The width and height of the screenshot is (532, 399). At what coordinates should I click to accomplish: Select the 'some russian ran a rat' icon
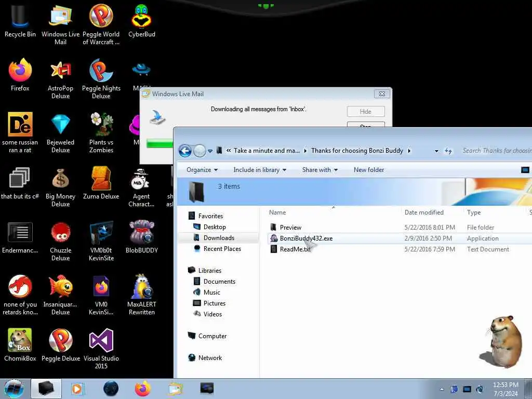coord(20,132)
